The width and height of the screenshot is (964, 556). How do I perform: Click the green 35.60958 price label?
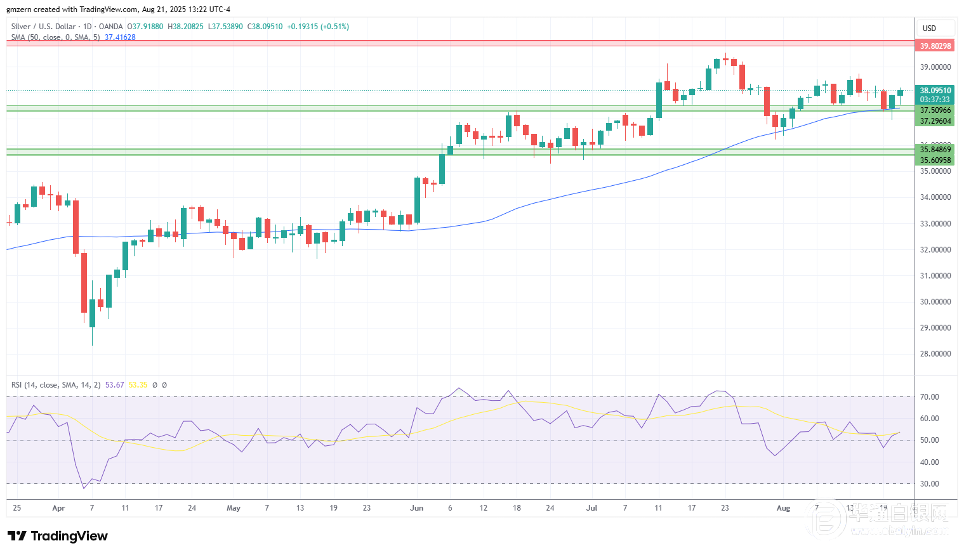(x=935, y=160)
